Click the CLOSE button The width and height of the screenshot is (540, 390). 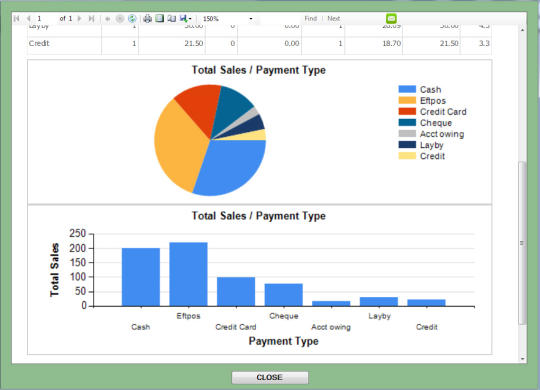(270, 378)
